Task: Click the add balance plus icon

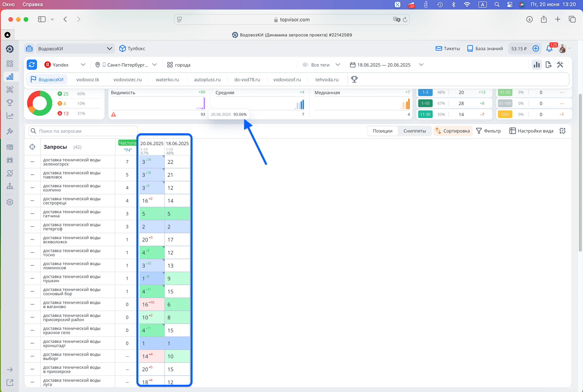Action: click(535, 48)
